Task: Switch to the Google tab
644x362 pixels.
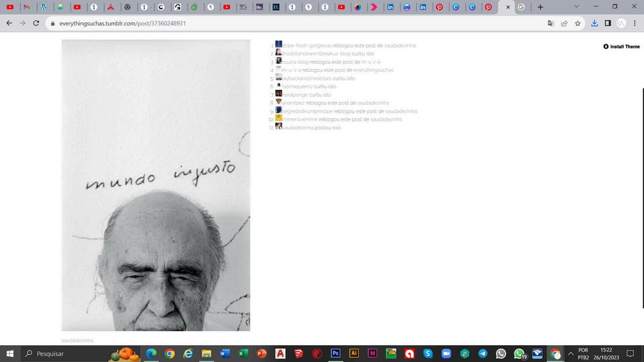Action: (522, 7)
